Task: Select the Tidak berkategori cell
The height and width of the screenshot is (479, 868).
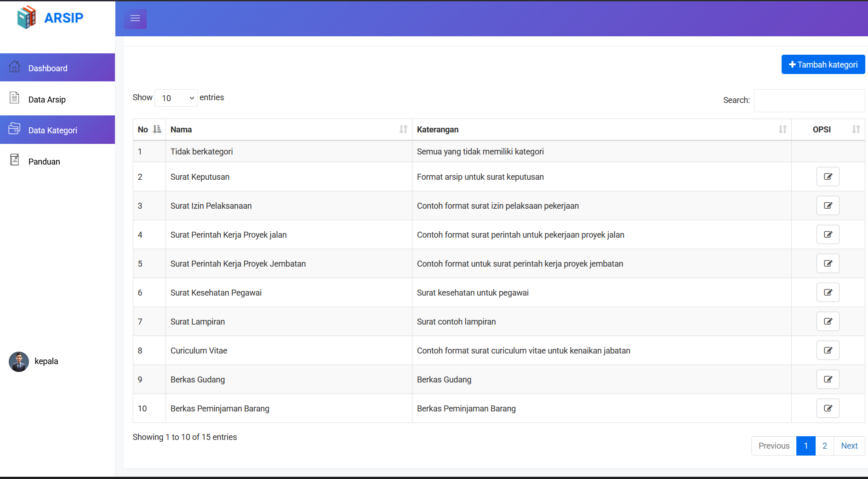Action: (289, 151)
